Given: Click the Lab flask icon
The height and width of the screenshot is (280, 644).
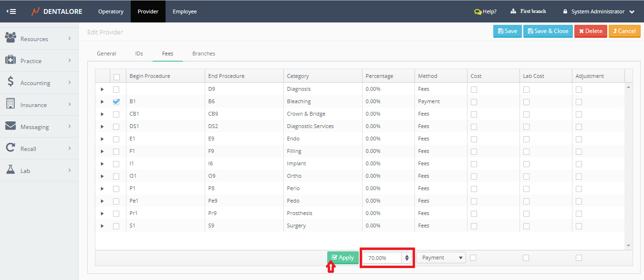Looking at the screenshot, I should click(10, 170).
